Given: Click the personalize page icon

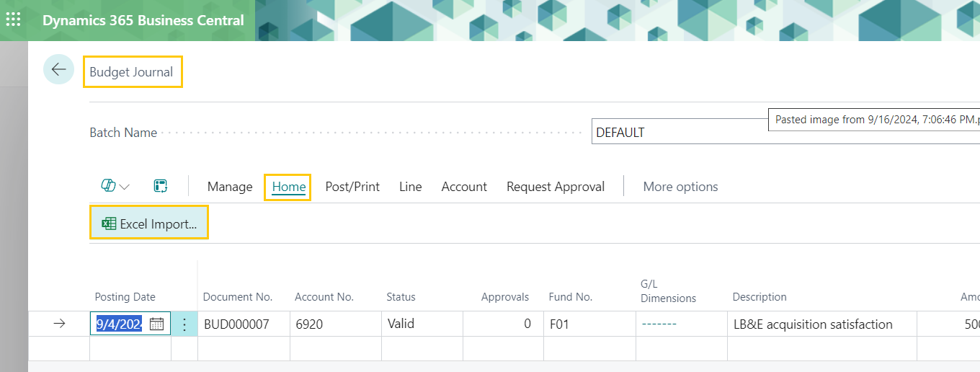Looking at the screenshot, I should pos(161,186).
